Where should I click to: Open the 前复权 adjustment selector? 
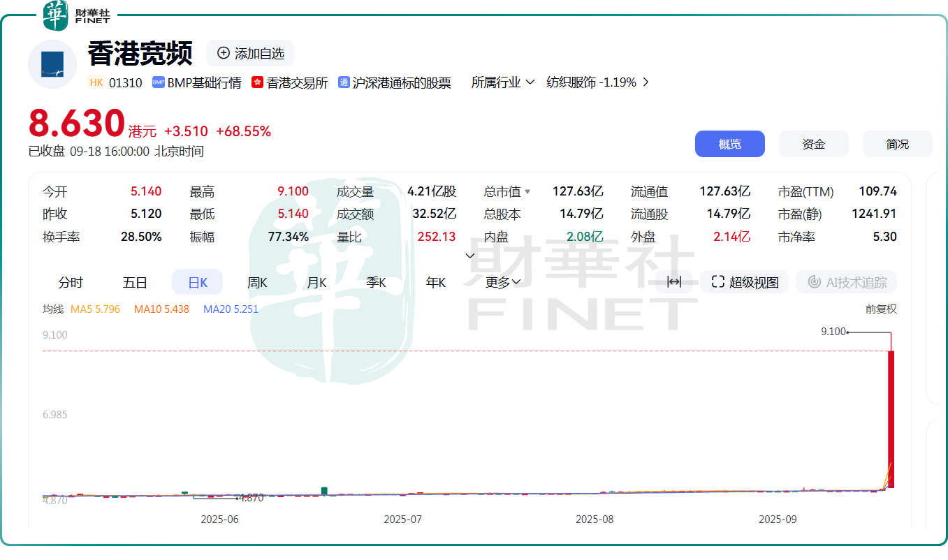tap(881, 309)
